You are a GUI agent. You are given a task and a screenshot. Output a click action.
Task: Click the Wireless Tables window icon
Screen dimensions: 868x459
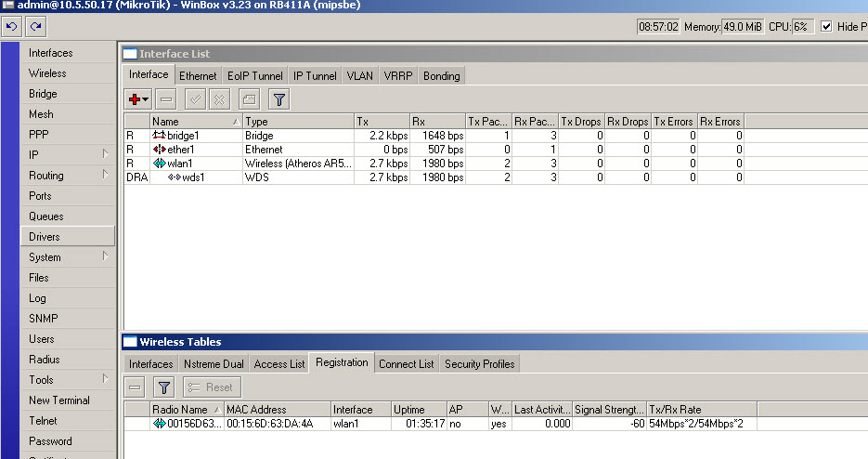[x=130, y=342]
